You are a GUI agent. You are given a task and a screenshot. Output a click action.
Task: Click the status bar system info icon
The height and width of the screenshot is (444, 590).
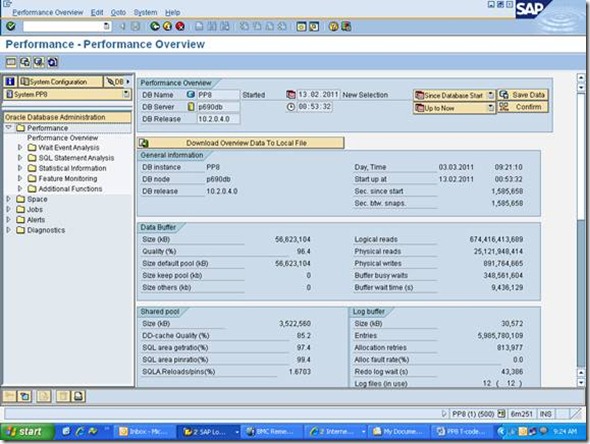coord(501,414)
